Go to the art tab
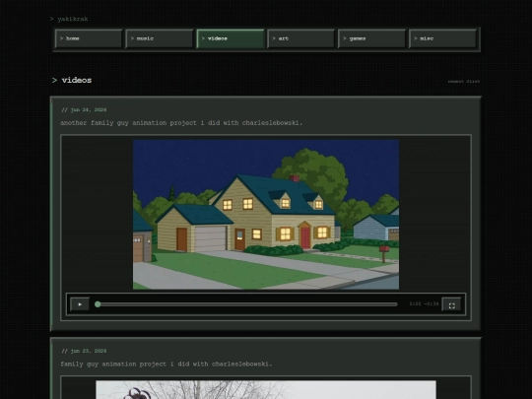This screenshot has width=532, height=399. [x=301, y=38]
